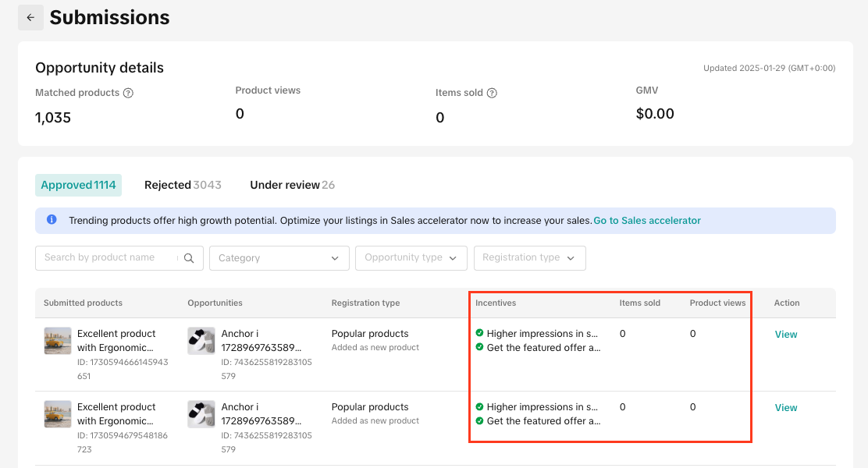Screen dimensions: 868x468
Task: Expand the Opportunity type filter
Action: point(411,258)
